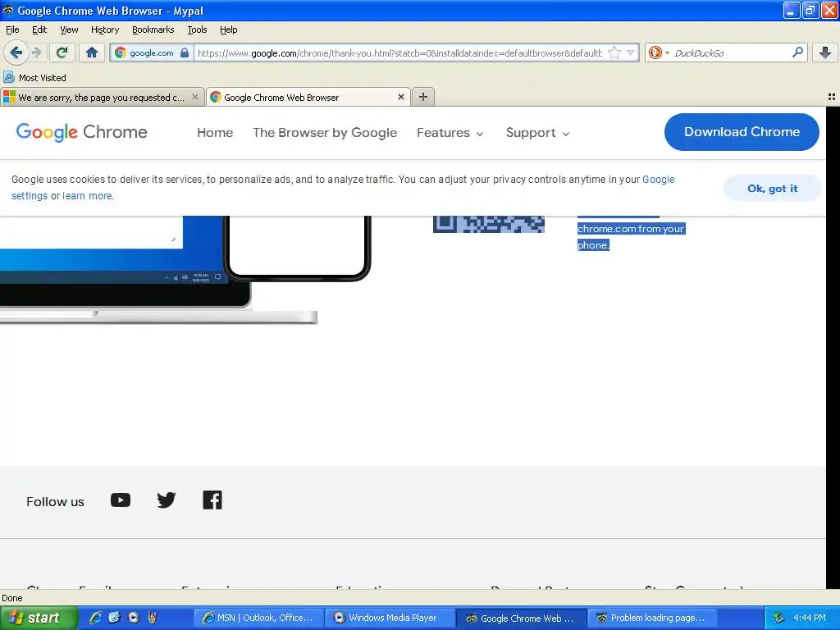Viewport: 840px width, 630px height.
Task: Expand the Support dropdown
Action: (537, 132)
